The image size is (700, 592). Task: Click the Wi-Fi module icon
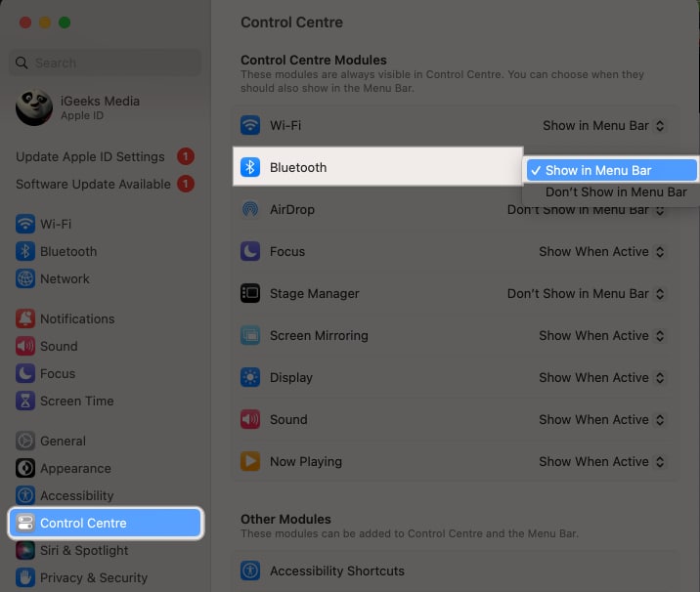coord(250,125)
